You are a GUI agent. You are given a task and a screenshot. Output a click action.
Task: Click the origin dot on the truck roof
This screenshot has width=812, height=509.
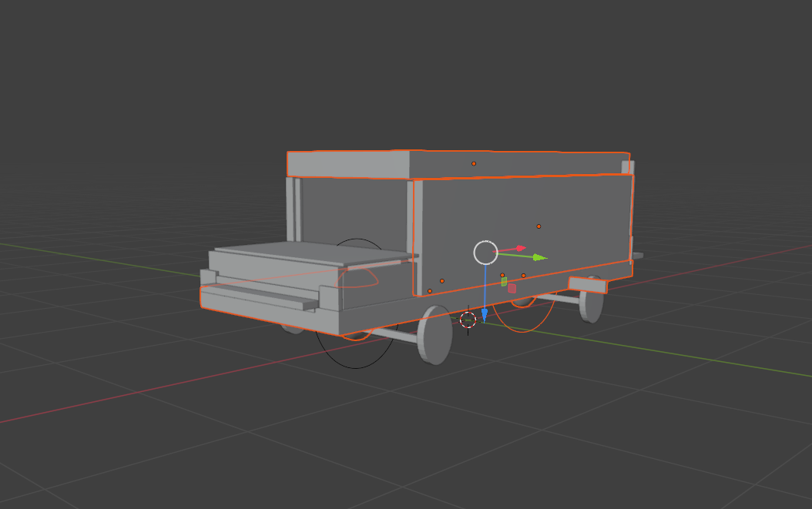click(473, 163)
